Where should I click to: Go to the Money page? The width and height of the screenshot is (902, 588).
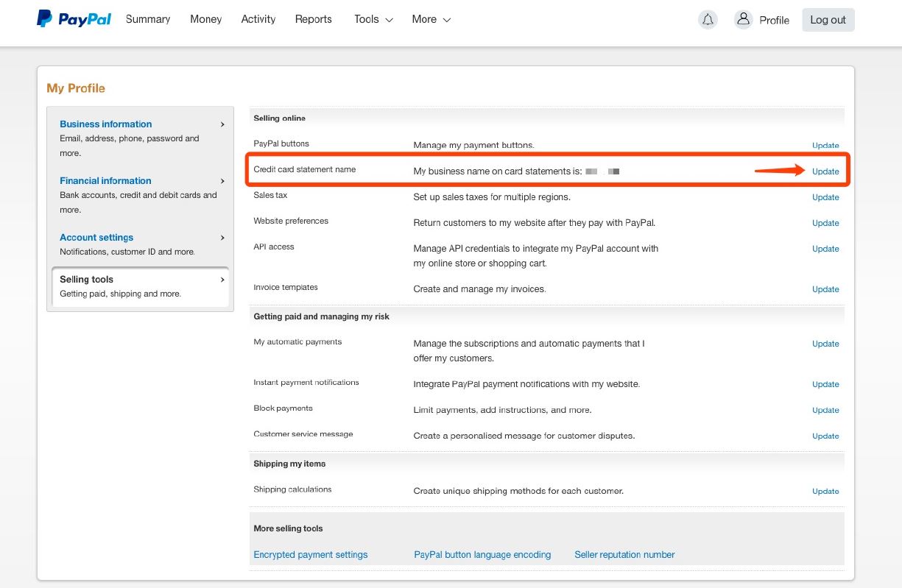click(205, 19)
